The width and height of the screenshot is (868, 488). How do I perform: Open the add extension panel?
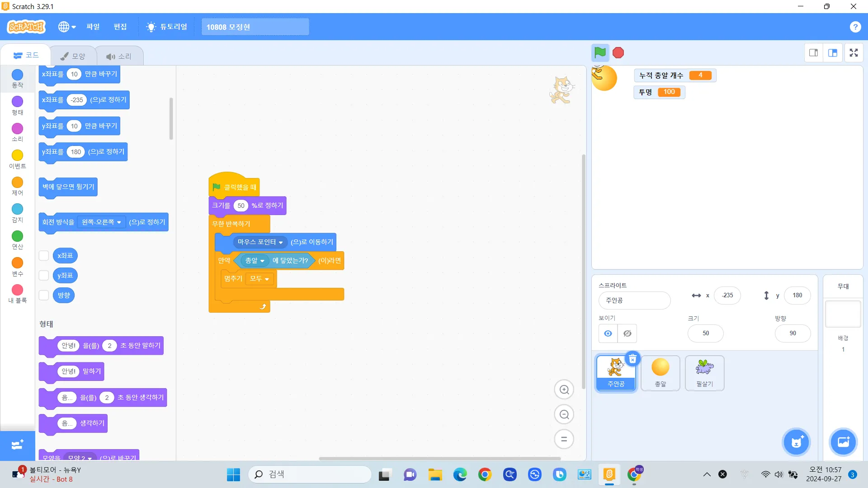(17, 445)
